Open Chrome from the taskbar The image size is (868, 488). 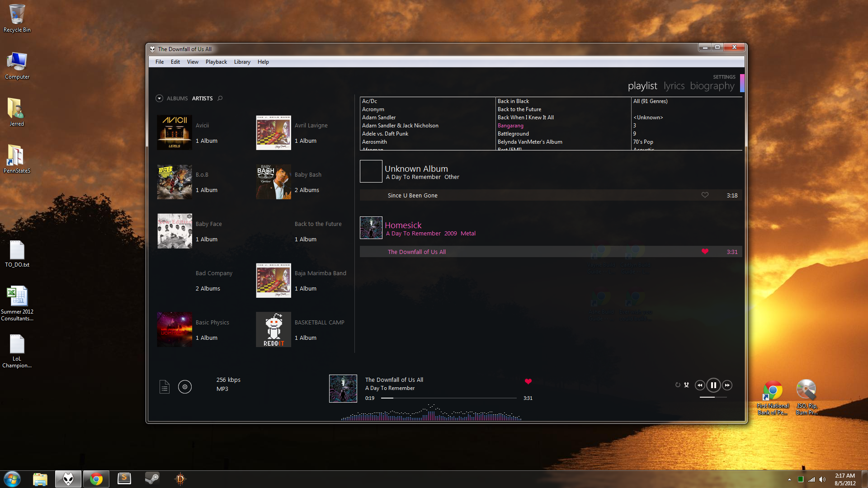point(96,479)
